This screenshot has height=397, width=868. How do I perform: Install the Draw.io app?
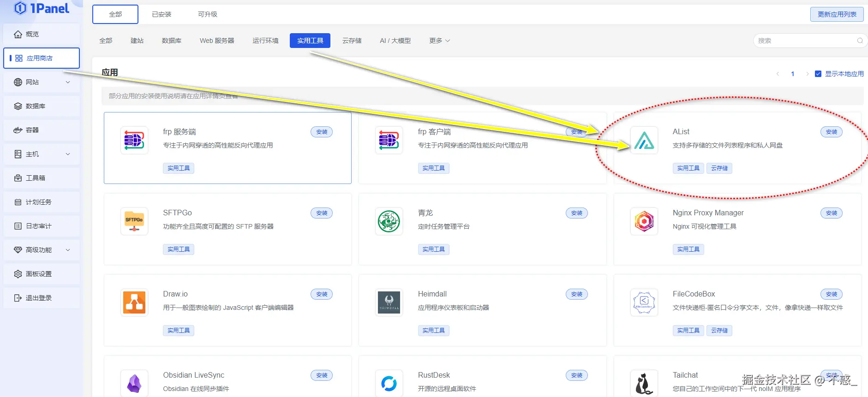322,294
